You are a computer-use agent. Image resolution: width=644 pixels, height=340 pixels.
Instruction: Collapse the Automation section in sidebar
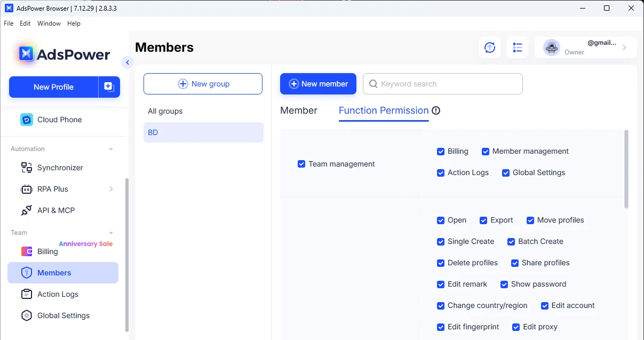(x=111, y=149)
